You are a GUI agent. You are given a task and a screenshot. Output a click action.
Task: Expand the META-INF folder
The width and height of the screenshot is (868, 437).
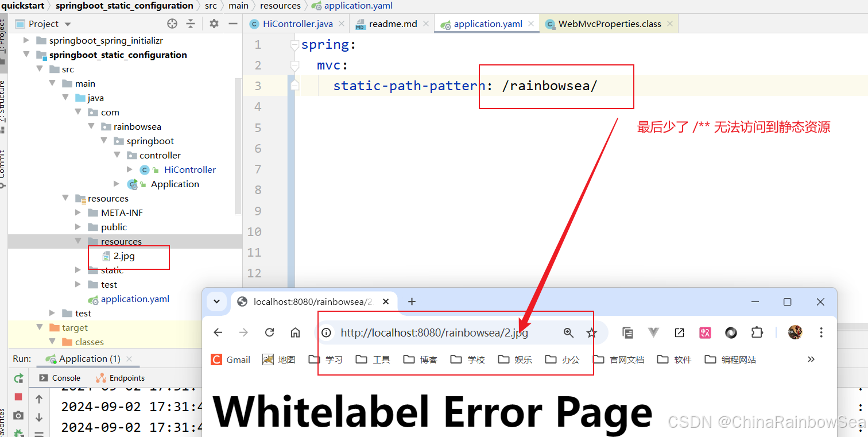click(78, 213)
